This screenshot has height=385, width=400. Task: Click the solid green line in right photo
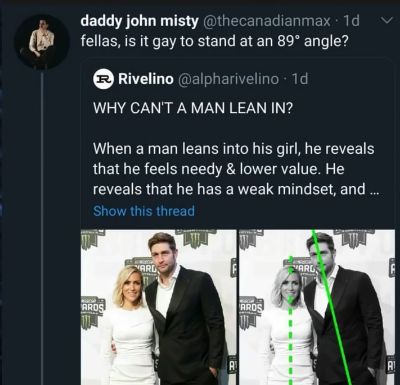331,307
